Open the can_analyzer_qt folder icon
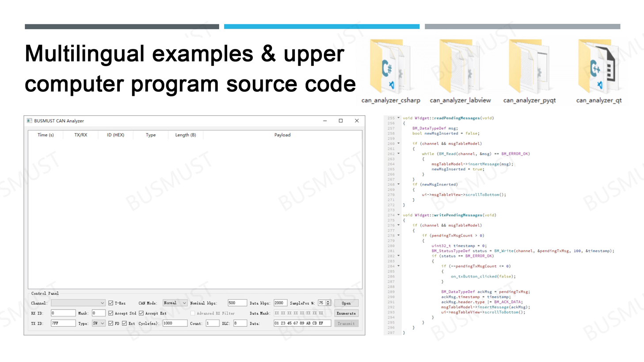 [x=598, y=67]
